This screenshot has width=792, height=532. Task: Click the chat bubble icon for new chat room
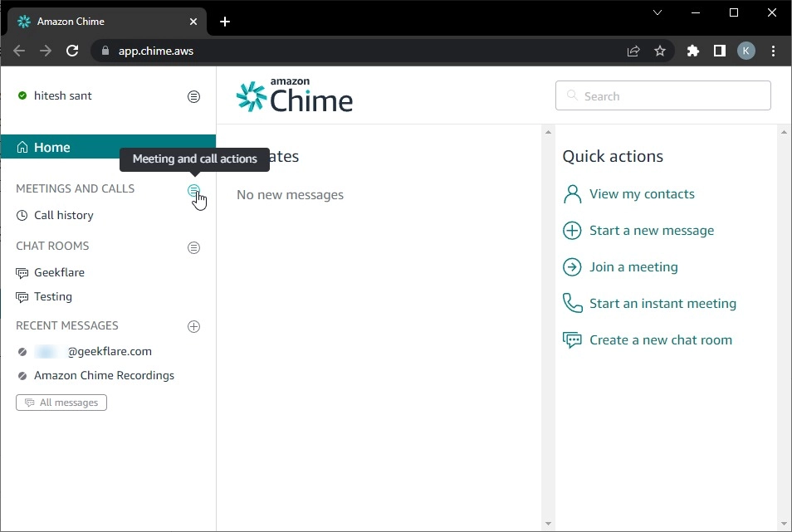click(x=572, y=340)
